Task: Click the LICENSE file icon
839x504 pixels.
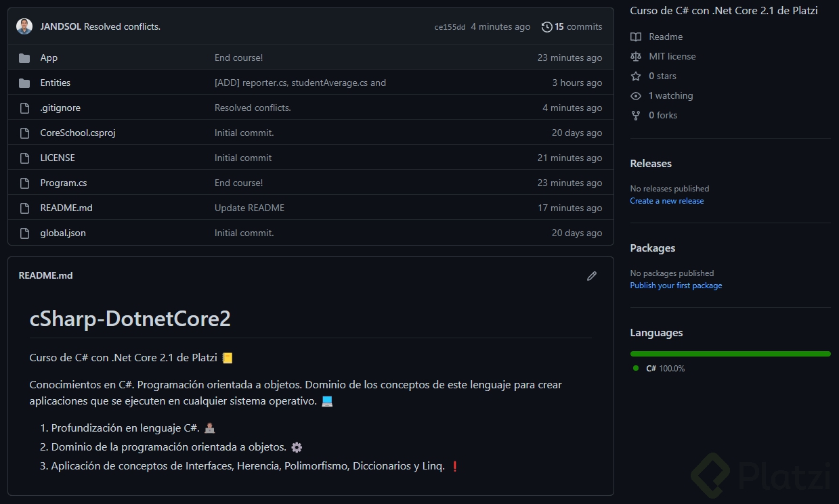Action: [24, 158]
